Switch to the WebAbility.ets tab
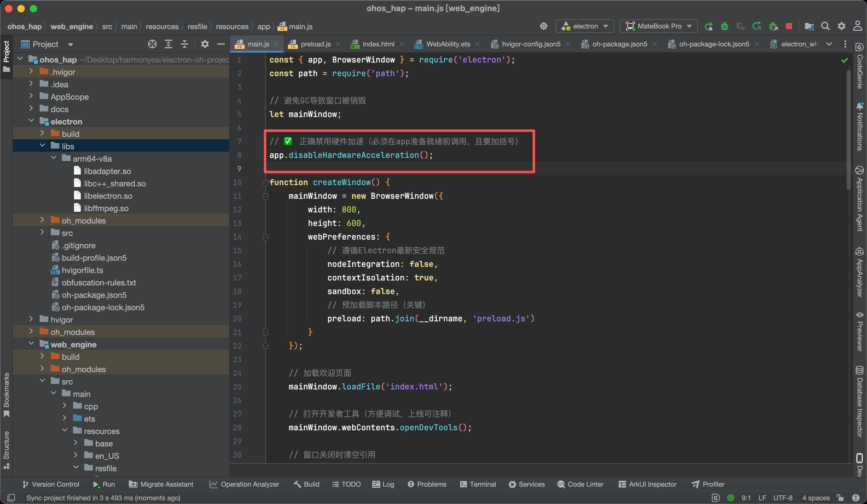The image size is (867, 504). [448, 44]
